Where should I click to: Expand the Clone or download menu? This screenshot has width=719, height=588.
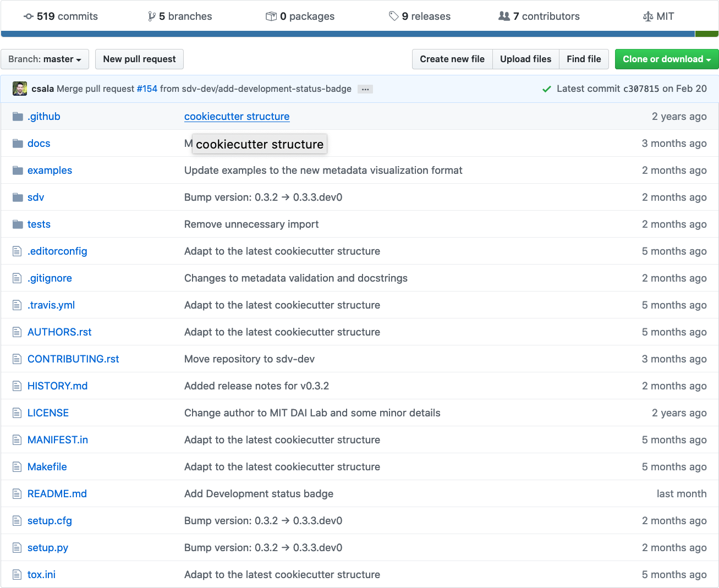(666, 59)
